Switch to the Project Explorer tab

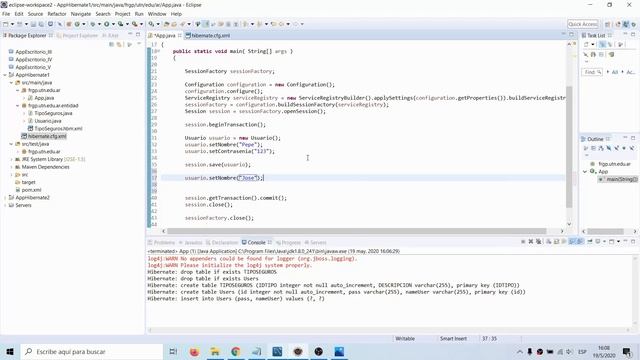tap(77, 36)
